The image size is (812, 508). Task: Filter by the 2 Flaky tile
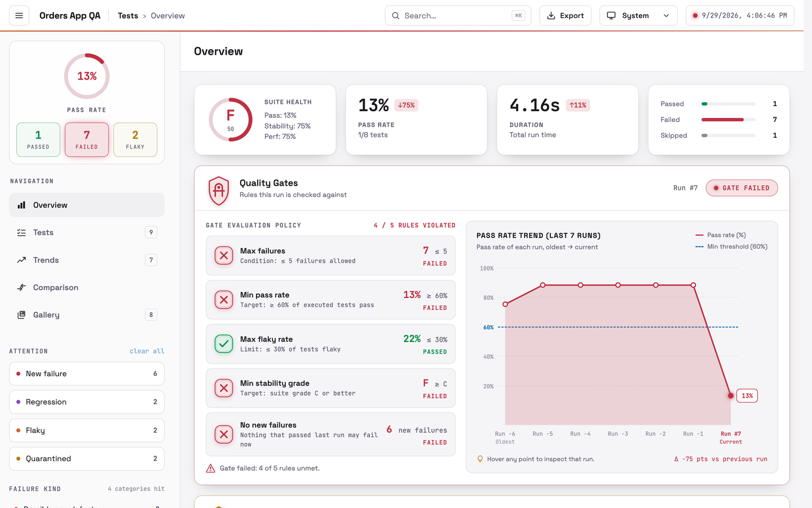coord(135,139)
